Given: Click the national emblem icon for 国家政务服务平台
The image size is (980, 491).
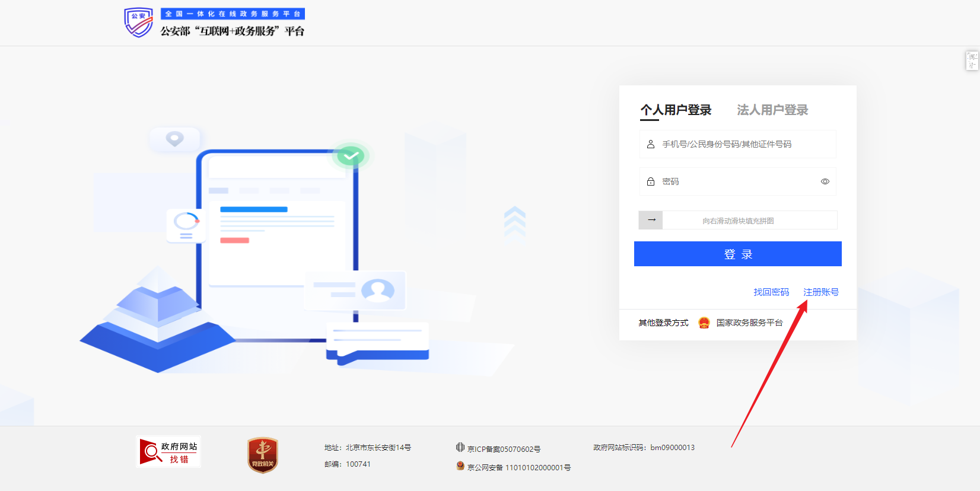Looking at the screenshot, I should 704,323.
